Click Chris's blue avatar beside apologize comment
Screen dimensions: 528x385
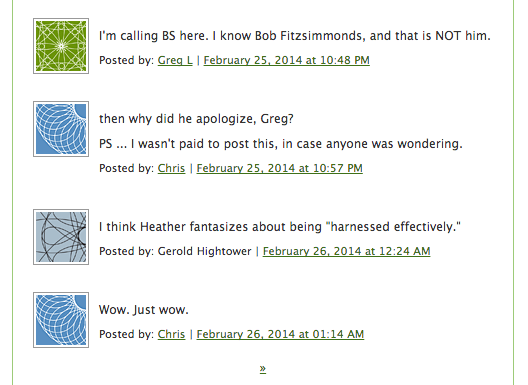tap(61, 129)
